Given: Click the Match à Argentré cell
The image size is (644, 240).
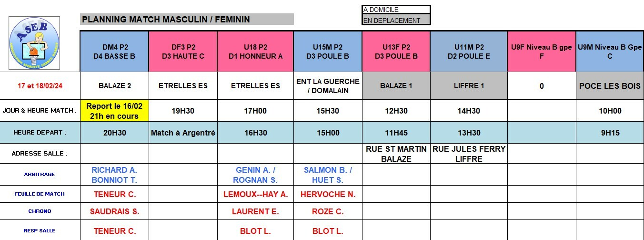Looking at the screenshot, I should (183, 133).
